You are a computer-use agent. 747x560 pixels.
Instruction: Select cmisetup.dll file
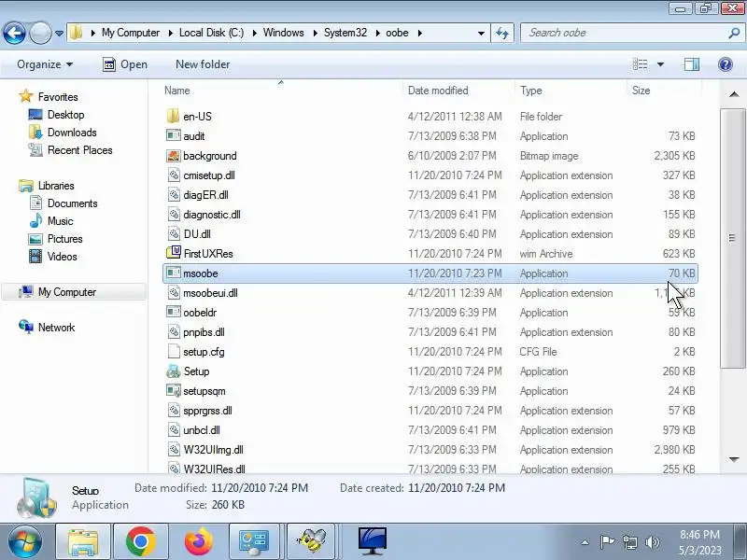tap(430, 175)
